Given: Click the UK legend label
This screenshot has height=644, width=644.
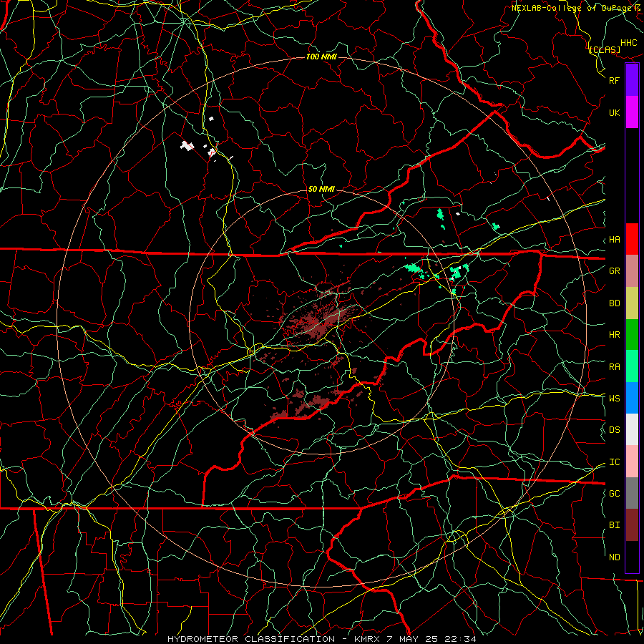Looking at the screenshot, I should tap(615, 113).
